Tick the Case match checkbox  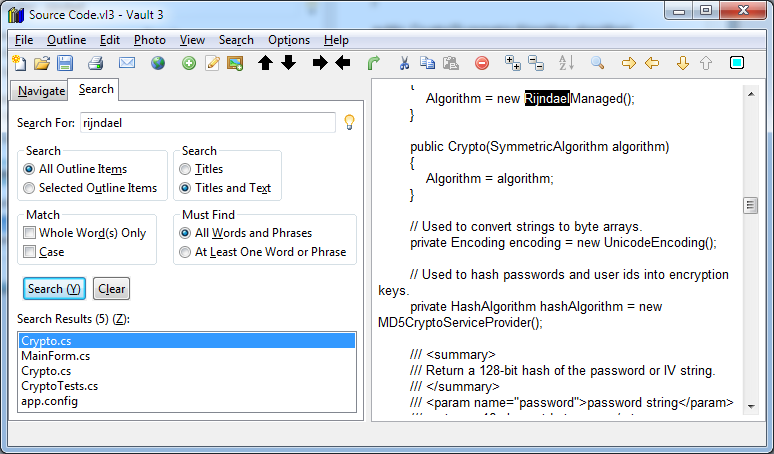(31, 252)
